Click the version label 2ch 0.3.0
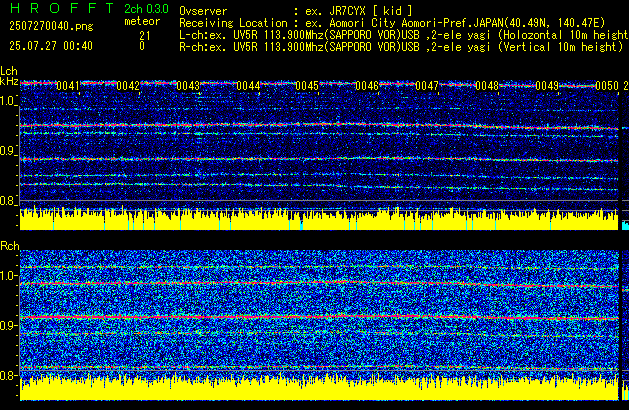Image resolution: width=629 pixels, height=410 pixels. click(x=146, y=8)
